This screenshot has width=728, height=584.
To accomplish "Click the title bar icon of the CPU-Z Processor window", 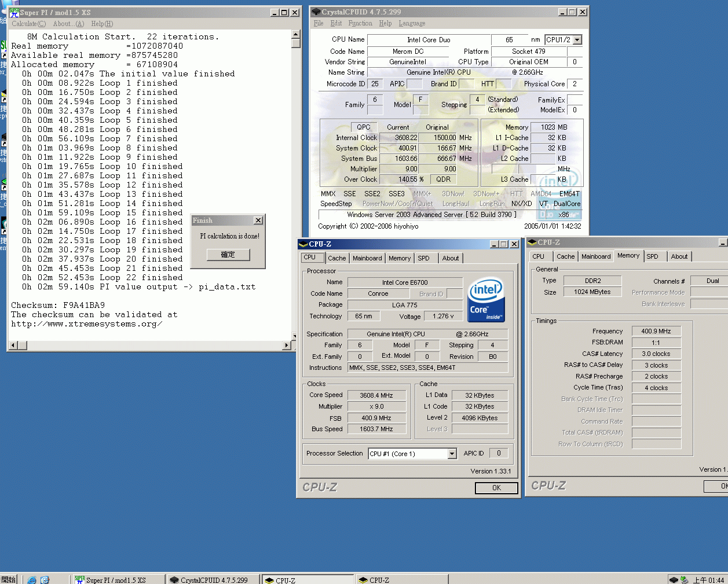I will pyautogui.click(x=303, y=244).
